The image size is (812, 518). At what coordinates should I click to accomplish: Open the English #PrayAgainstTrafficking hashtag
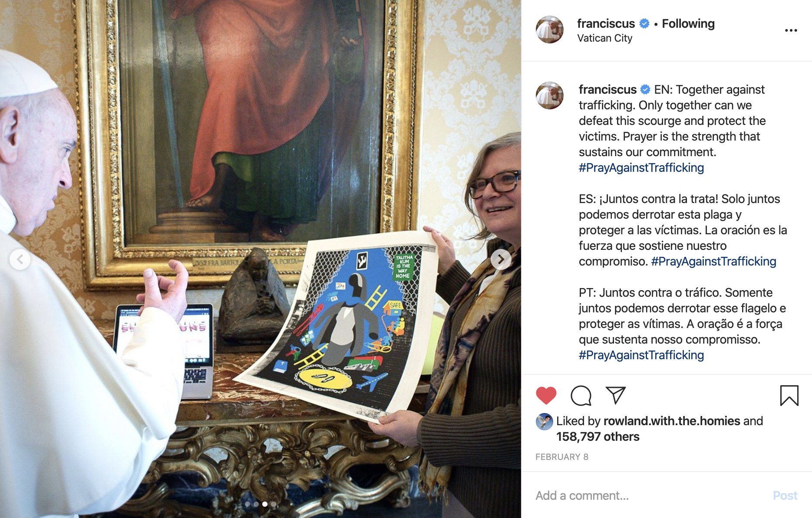[x=641, y=168]
